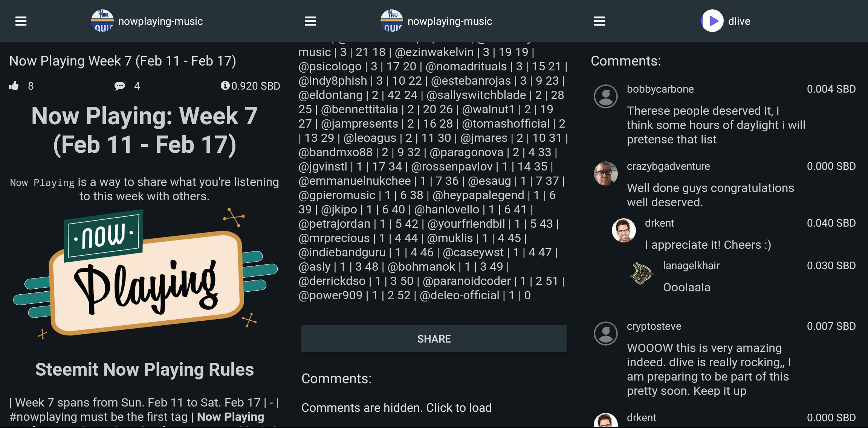Load hidden comments via Click to load

tap(396, 408)
